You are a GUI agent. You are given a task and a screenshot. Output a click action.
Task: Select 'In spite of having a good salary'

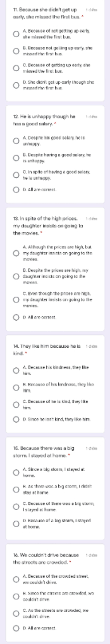coord(16,175)
